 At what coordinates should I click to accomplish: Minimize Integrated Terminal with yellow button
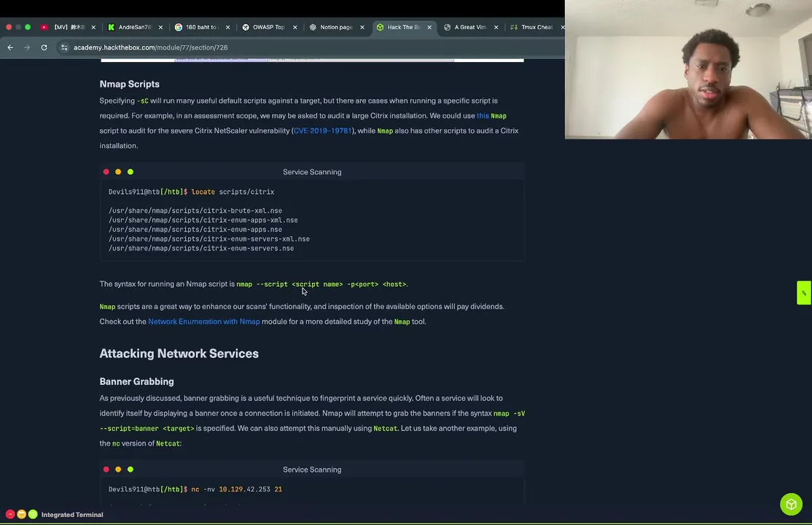(21, 514)
